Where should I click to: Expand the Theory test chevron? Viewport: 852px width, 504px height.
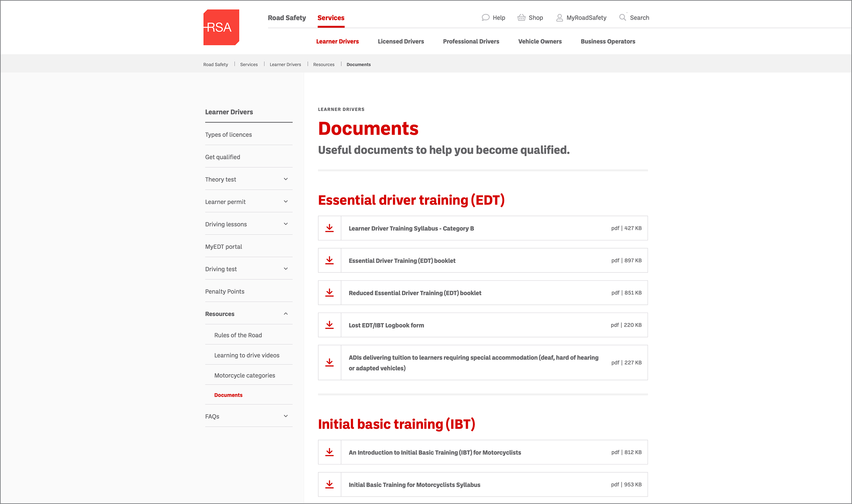click(x=286, y=179)
